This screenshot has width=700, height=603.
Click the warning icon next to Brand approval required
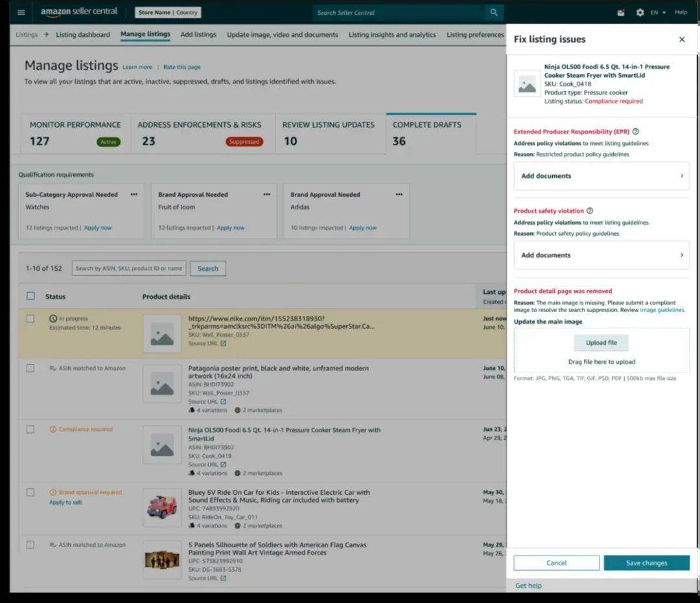[53, 492]
